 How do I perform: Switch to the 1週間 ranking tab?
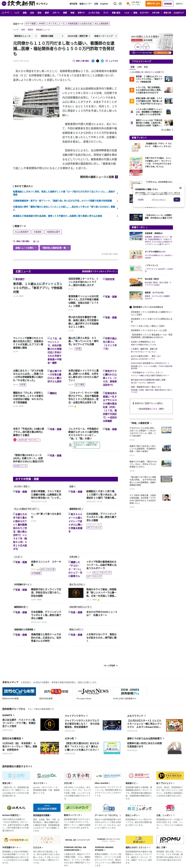coord(139,67)
